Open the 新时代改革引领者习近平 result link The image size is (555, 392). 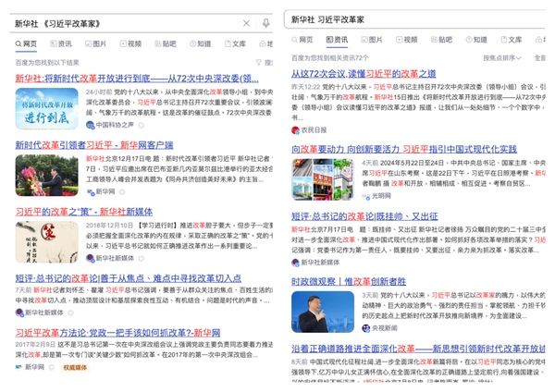(93, 145)
